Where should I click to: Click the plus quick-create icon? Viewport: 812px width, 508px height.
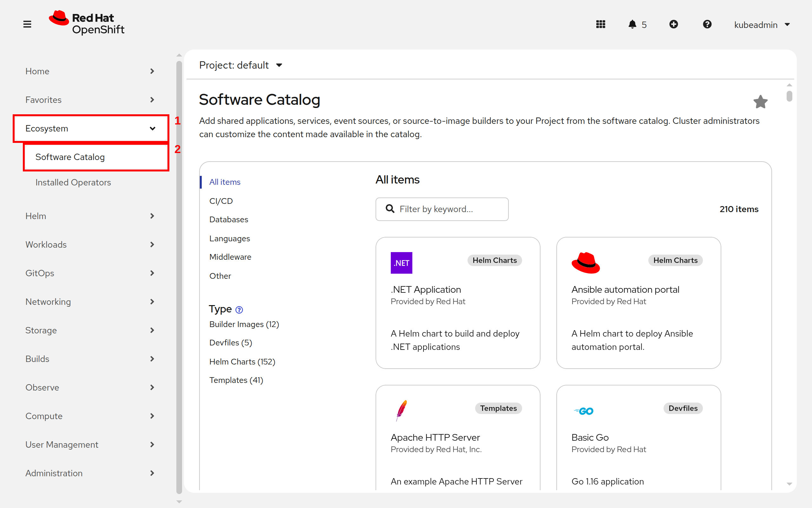[673, 24]
